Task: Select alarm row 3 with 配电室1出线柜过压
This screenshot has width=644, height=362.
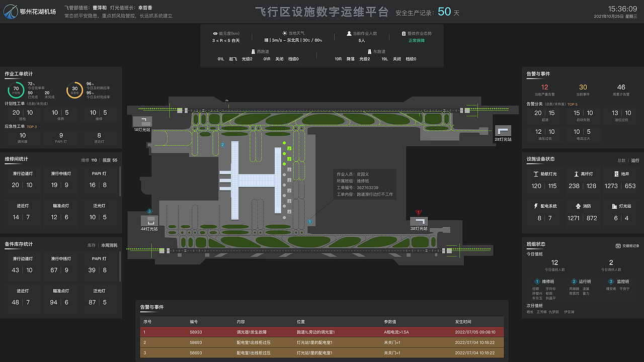Action: (322, 353)
